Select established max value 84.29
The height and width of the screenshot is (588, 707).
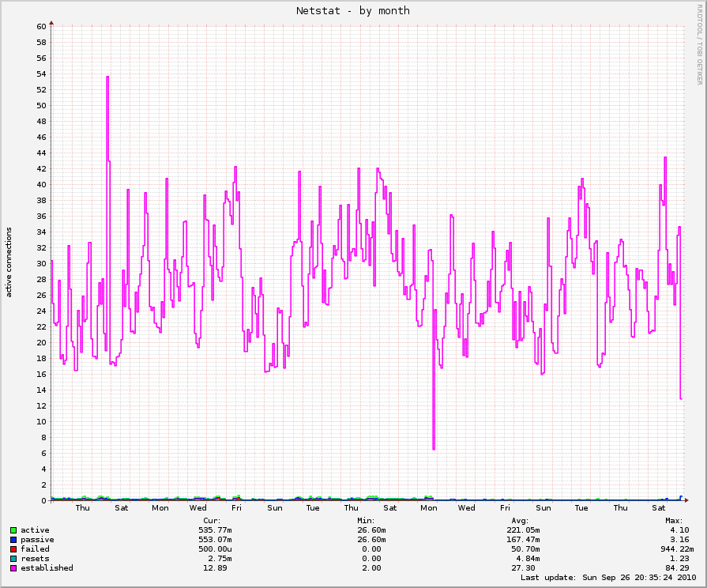point(677,568)
